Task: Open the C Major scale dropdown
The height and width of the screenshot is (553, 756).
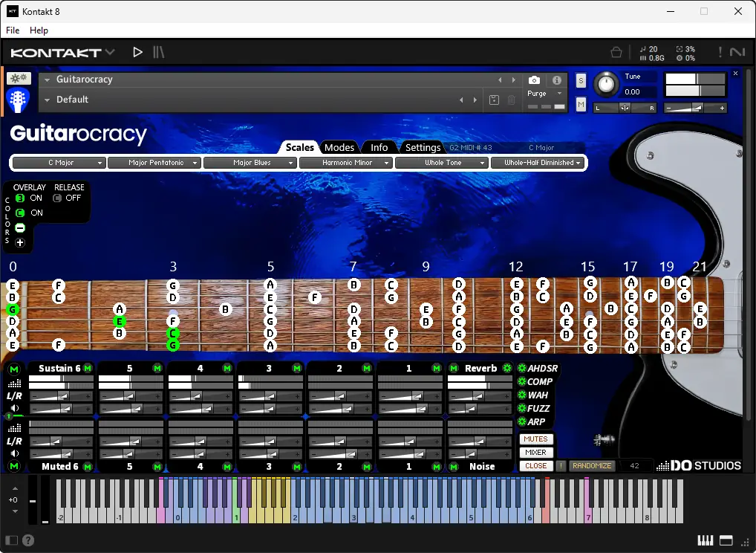Action: pos(59,163)
